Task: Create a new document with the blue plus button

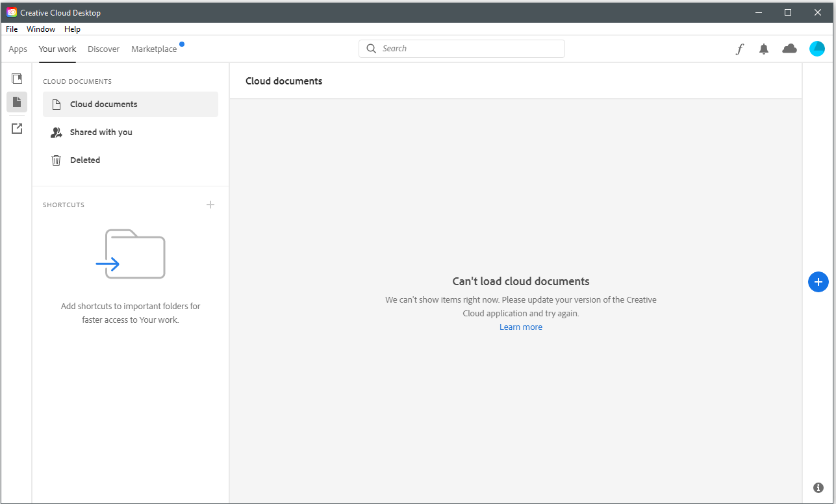Action: [818, 281]
